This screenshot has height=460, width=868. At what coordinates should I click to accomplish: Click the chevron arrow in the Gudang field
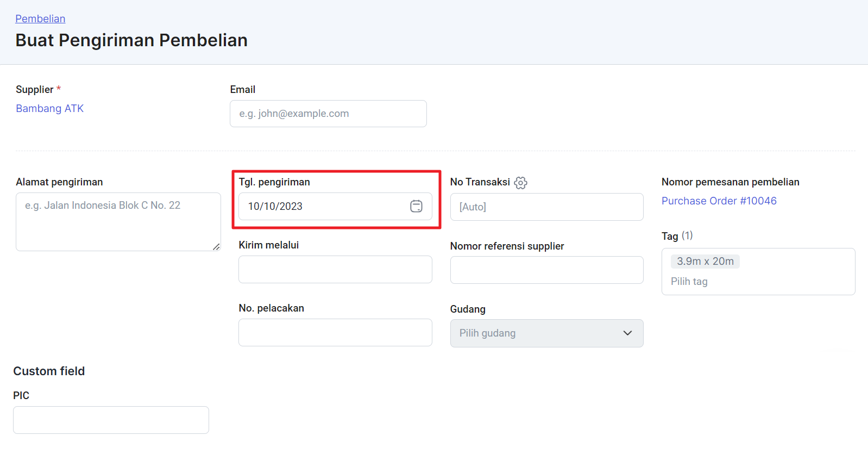pos(627,333)
